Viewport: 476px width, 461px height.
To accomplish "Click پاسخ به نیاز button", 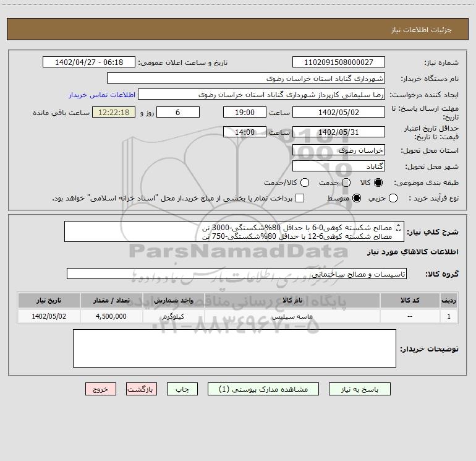I will click(359, 389).
